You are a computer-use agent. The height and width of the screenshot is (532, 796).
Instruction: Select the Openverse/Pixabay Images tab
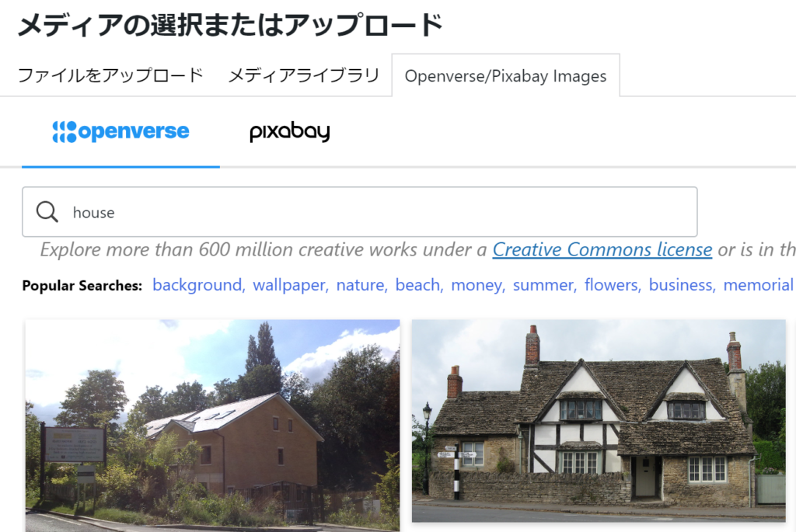click(505, 75)
